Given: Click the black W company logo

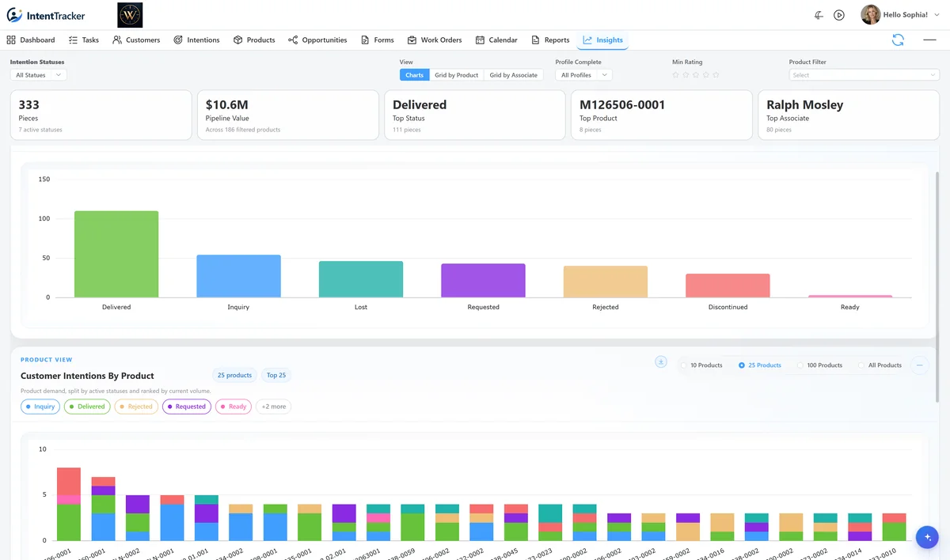Looking at the screenshot, I should pyautogui.click(x=130, y=15).
